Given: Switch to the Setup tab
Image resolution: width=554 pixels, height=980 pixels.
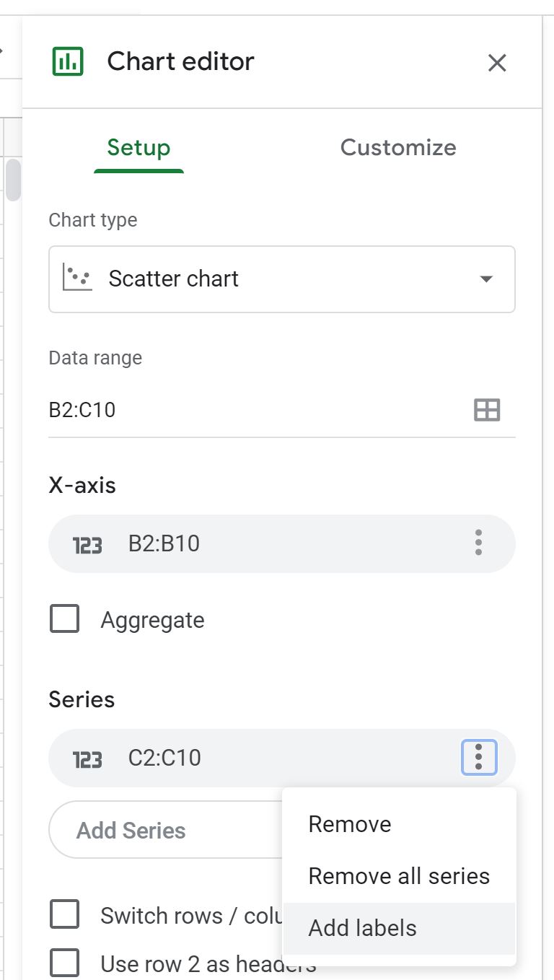Looking at the screenshot, I should (138, 147).
